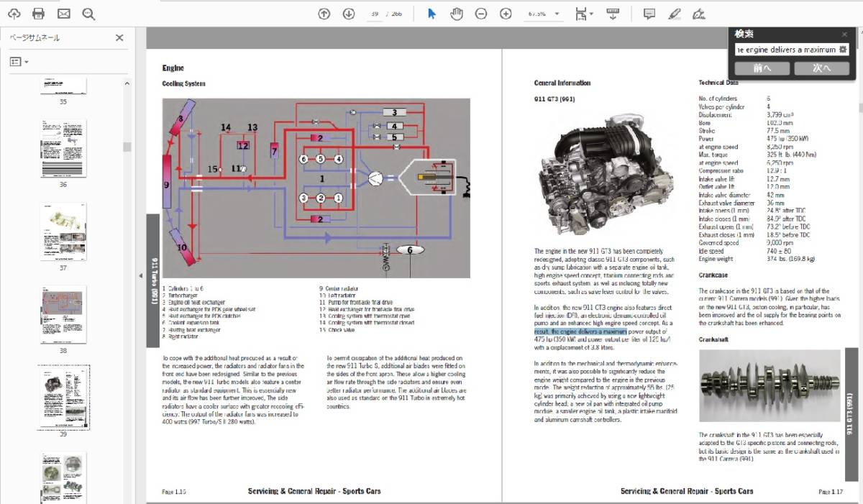Close the page thumbnails panel

click(120, 38)
